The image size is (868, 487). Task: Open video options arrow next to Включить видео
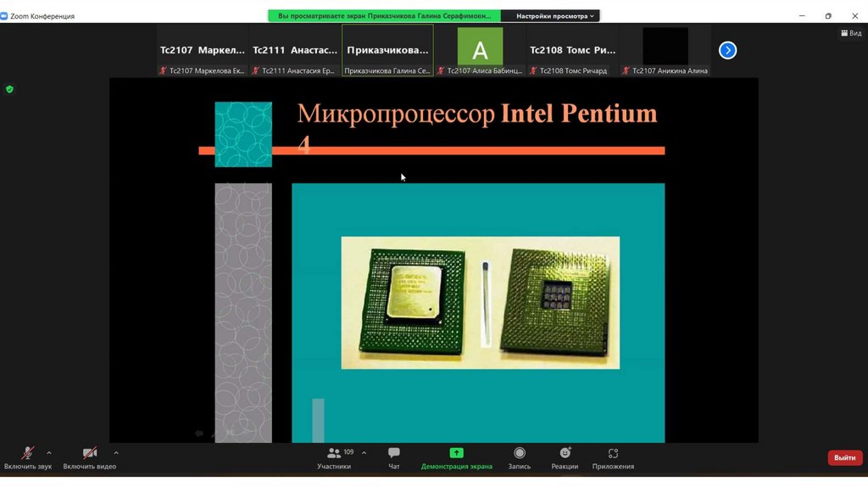115,453
